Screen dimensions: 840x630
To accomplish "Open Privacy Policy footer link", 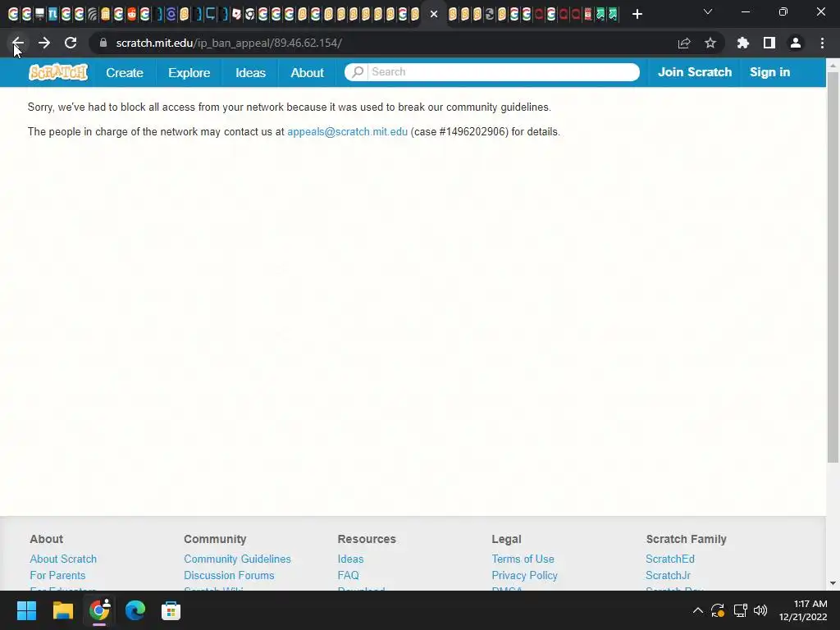I will (524, 575).
